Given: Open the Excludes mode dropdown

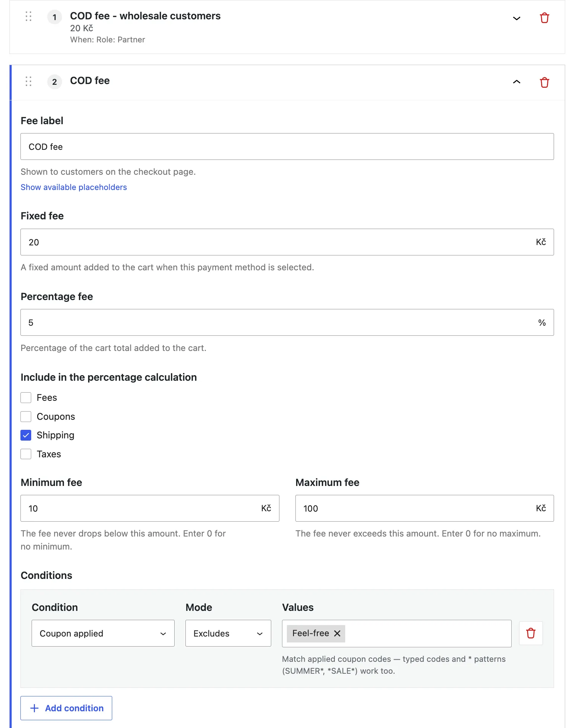Looking at the screenshot, I should tap(228, 633).
